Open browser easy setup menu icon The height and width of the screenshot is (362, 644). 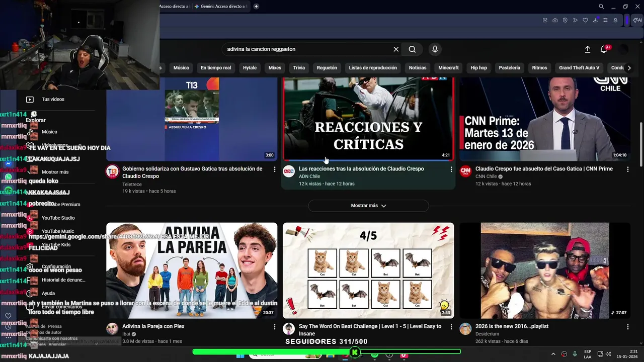[605, 20]
